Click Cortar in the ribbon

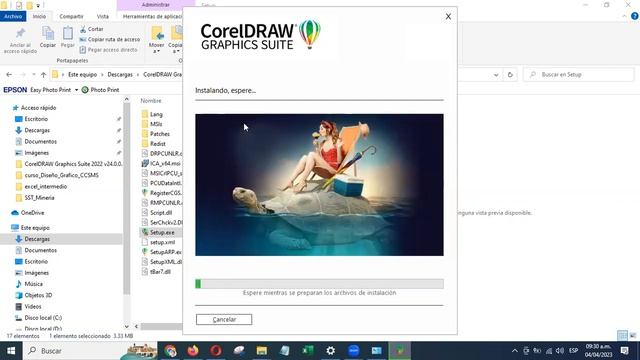coord(91,29)
